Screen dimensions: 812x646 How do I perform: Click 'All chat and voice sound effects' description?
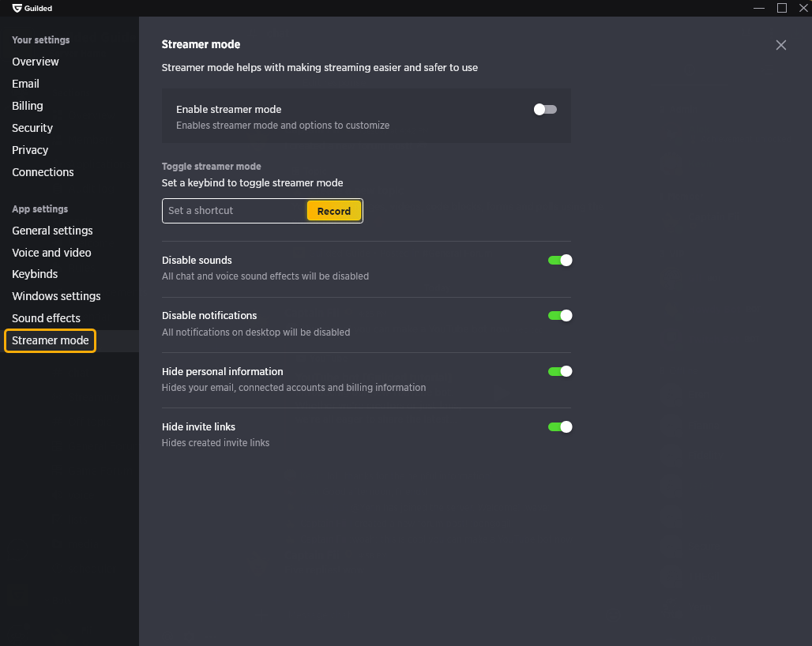[x=265, y=276]
